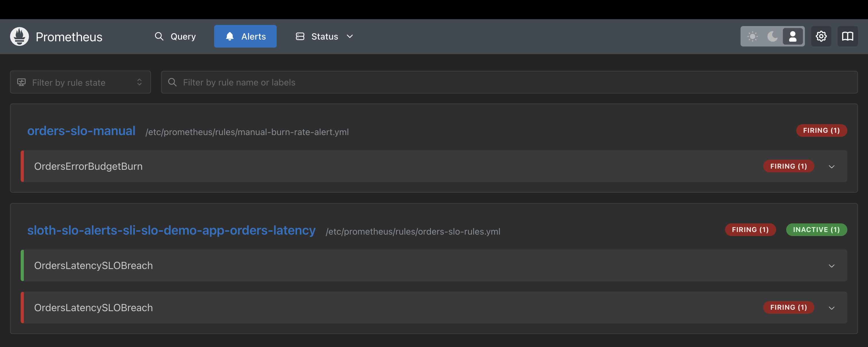Switch to dark theme moon icon
The image size is (868, 347).
pyautogui.click(x=772, y=36)
